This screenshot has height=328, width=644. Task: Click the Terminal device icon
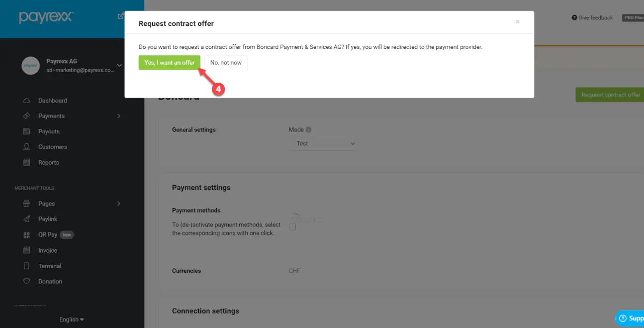(27, 266)
